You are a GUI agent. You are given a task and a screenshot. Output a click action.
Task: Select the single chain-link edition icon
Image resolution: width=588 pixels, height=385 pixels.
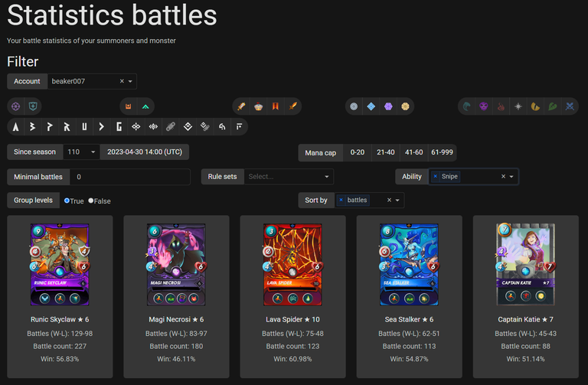(171, 127)
